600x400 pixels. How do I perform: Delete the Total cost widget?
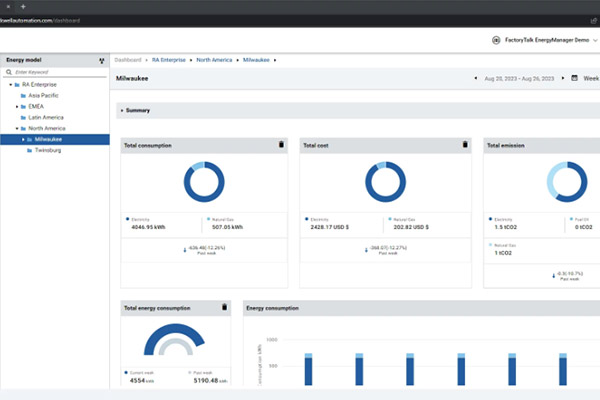coord(465,144)
